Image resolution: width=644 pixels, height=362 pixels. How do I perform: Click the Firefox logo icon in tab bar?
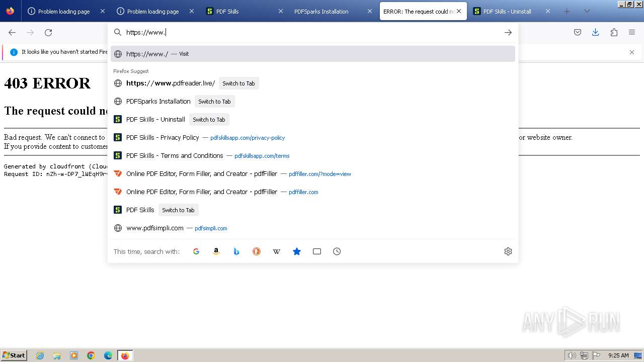pyautogui.click(x=10, y=11)
